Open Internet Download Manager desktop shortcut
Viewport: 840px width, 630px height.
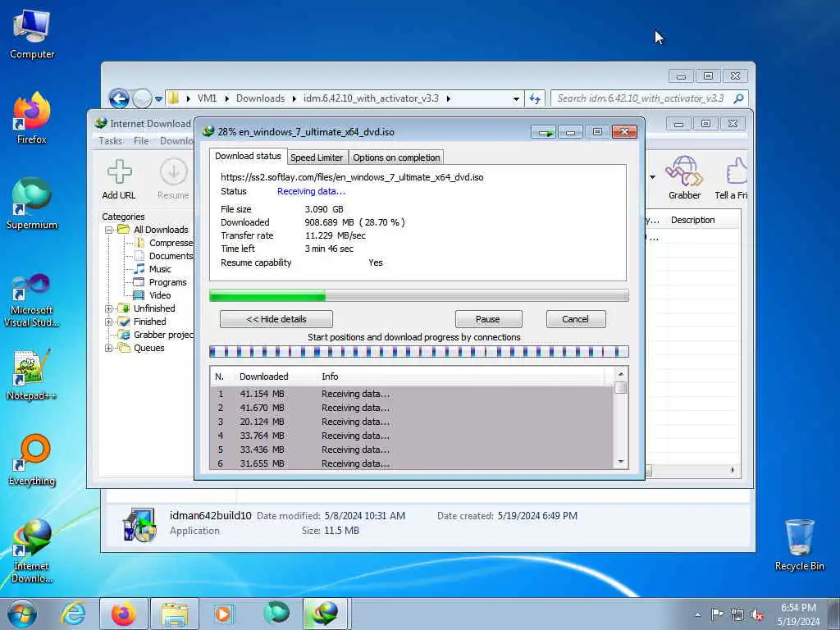tap(32, 550)
